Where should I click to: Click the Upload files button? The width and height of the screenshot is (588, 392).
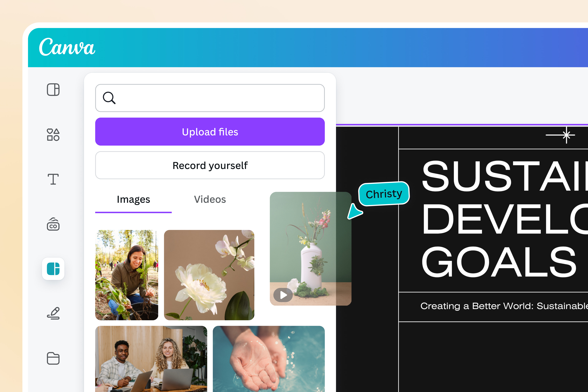[x=210, y=132]
